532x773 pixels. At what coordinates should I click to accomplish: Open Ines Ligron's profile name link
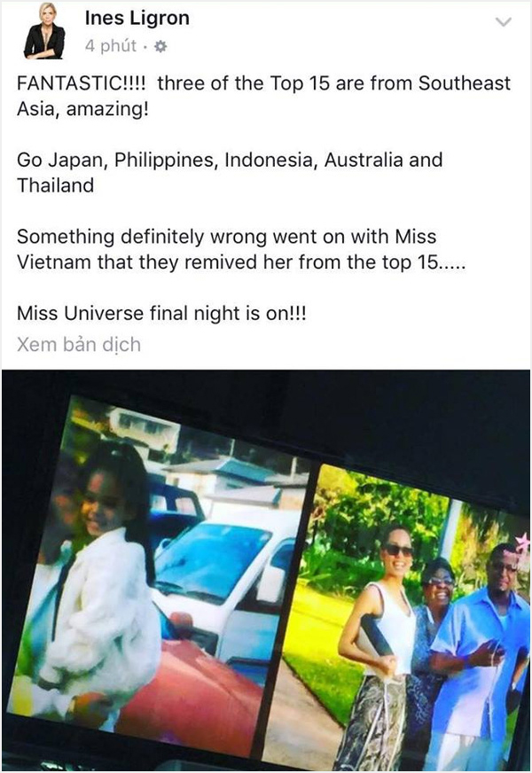(137, 18)
